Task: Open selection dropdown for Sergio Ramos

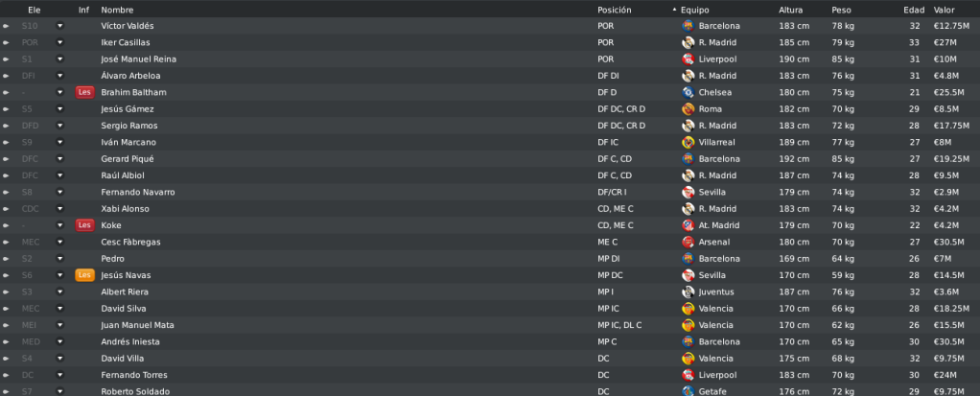Action: [60, 126]
